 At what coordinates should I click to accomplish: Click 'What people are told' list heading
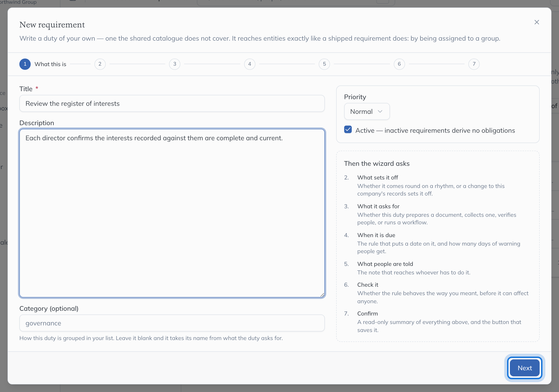pos(385,264)
